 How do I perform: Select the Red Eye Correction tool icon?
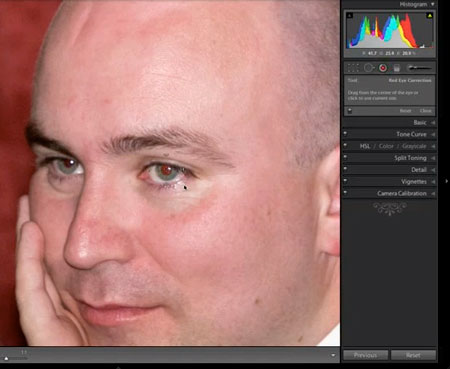pyautogui.click(x=383, y=68)
